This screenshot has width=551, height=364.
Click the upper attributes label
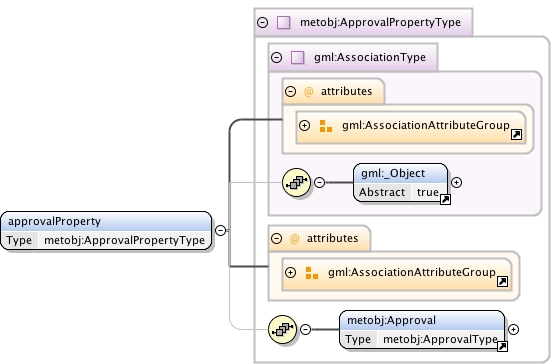click(346, 91)
